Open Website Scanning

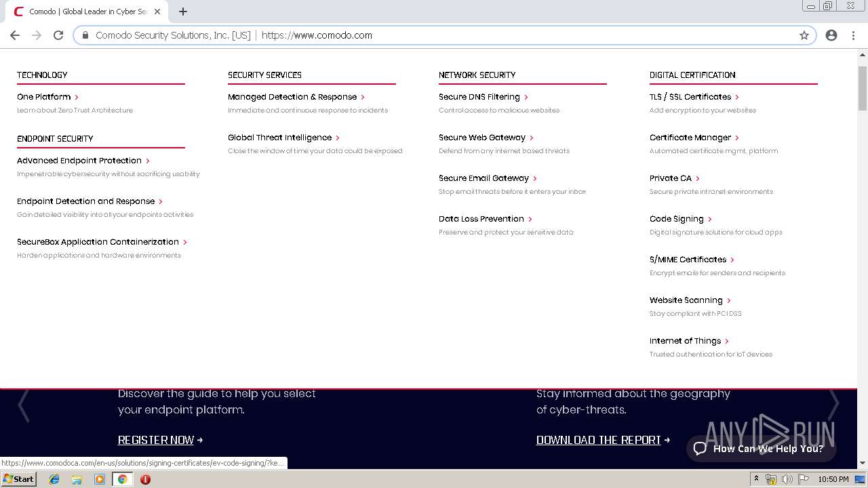click(686, 300)
